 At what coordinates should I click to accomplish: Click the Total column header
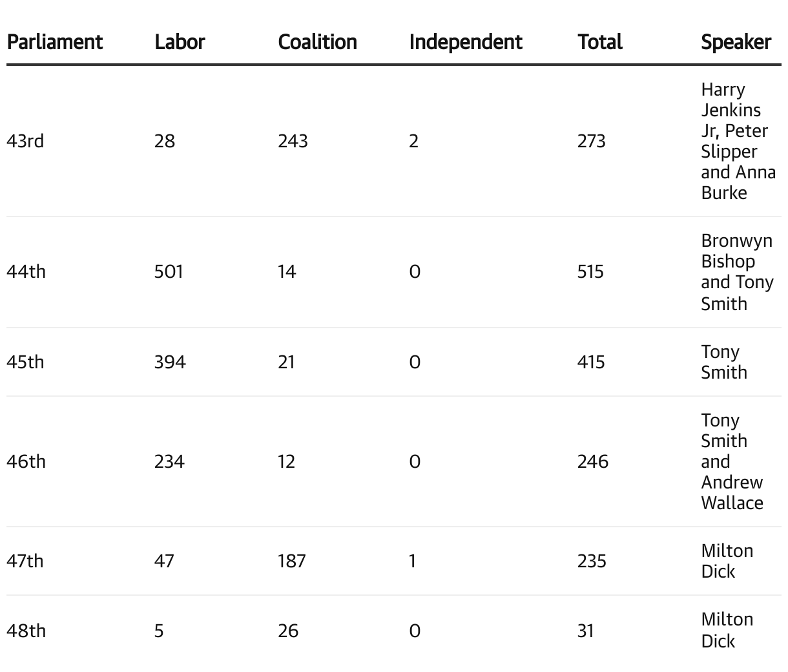click(599, 42)
